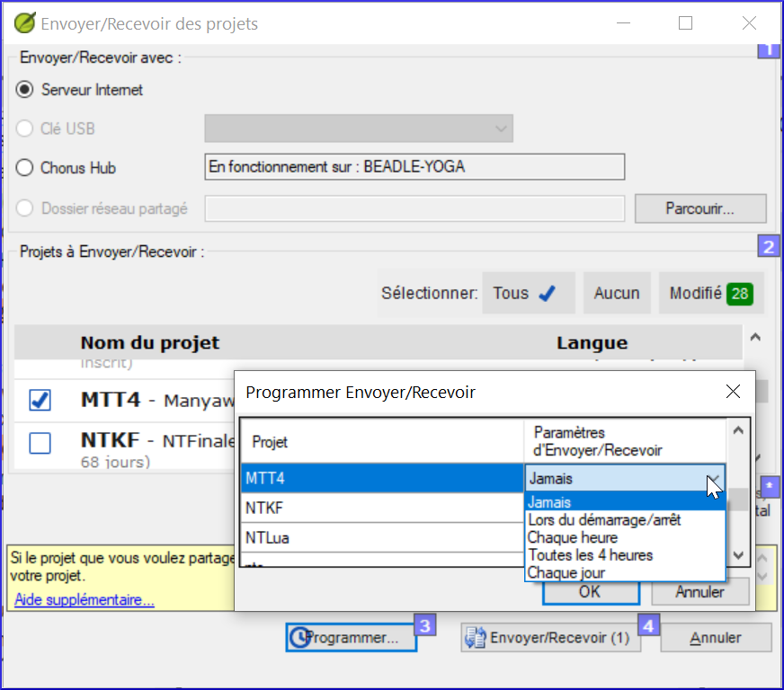Select the Serveur Internet radio button
The image size is (784, 690).
[24, 90]
